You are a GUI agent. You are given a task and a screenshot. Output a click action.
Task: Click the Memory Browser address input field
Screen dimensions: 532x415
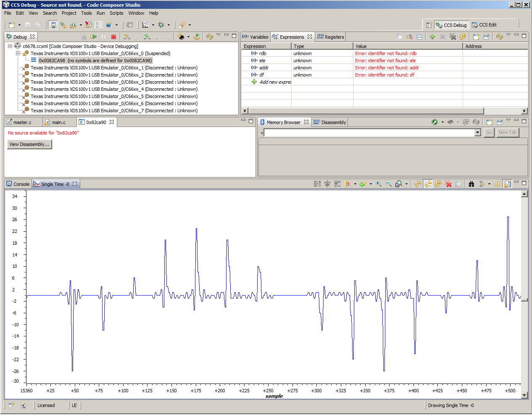(x=369, y=133)
